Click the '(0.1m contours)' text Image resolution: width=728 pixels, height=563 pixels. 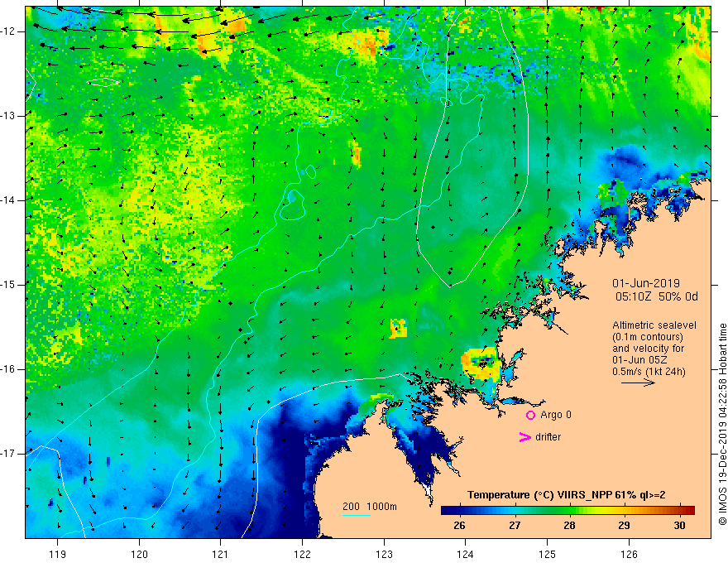647,337
